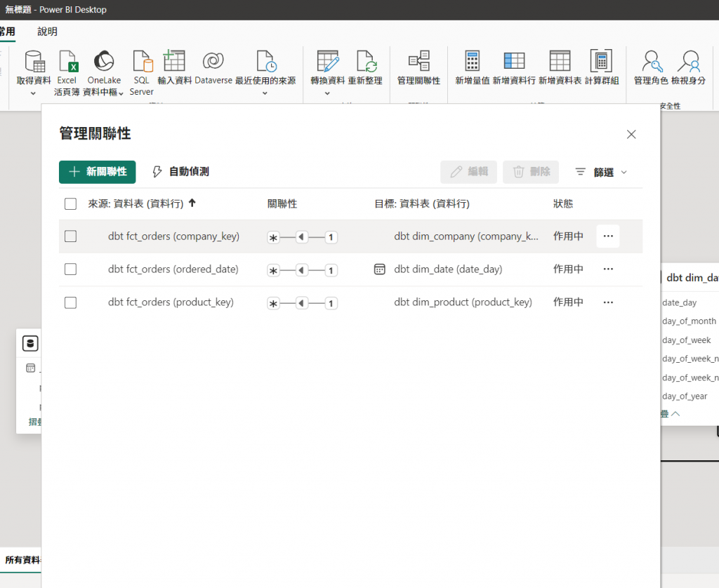Check the fct_orders (ordered_date) row checkbox
Image resolution: width=719 pixels, height=588 pixels.
71,269
